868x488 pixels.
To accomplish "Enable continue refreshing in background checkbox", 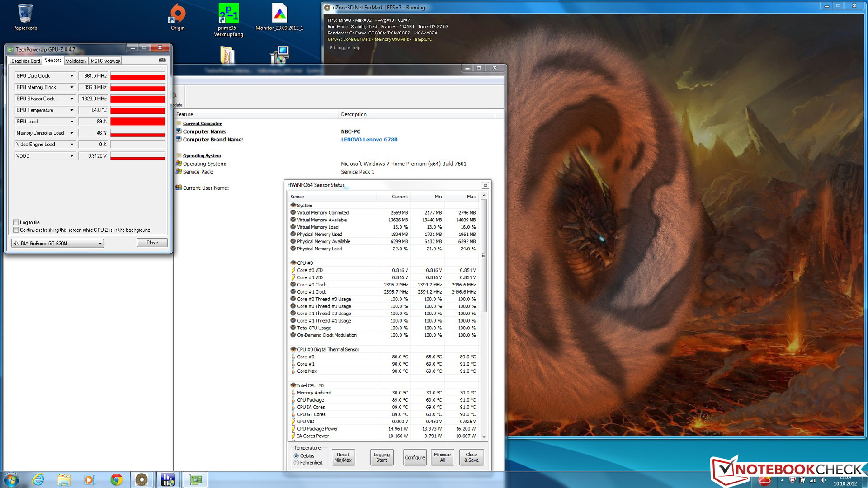I will click(16, 230).
